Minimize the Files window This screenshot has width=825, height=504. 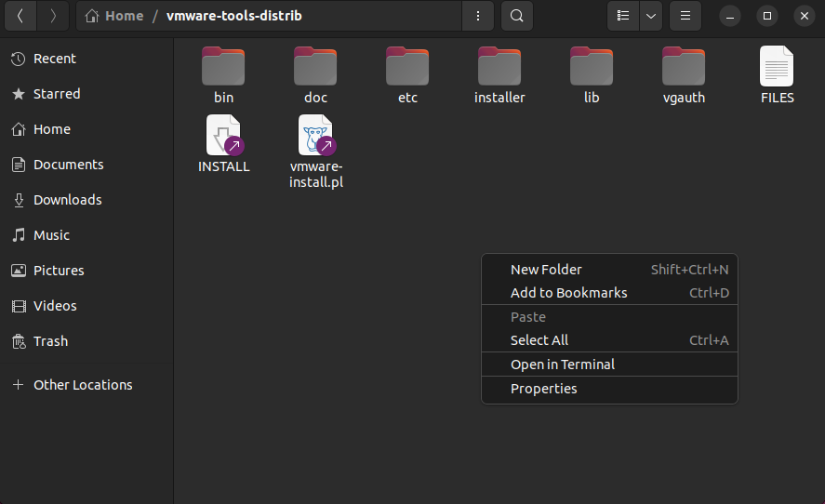tap(730, 16)
